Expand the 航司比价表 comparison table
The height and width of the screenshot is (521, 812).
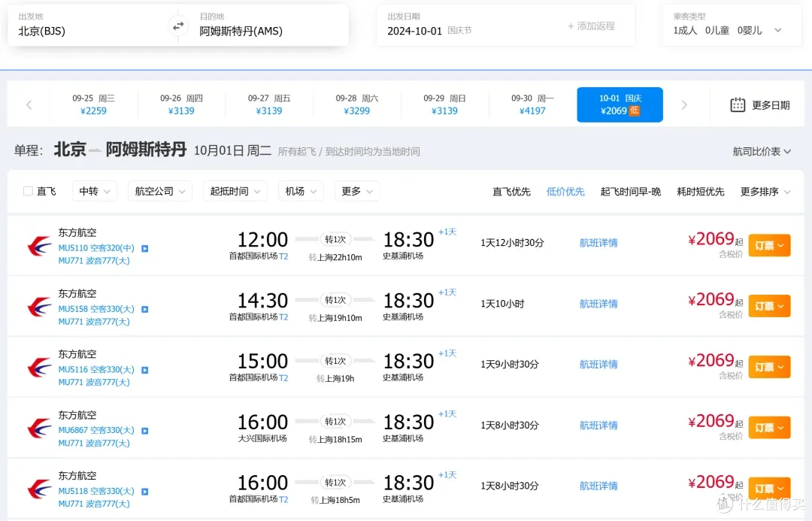tap(761, 151)
